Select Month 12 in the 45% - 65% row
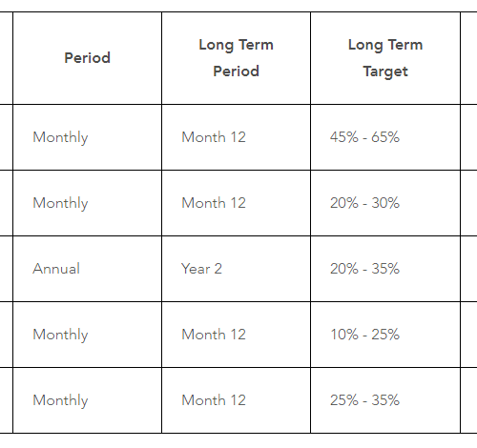The image size is (477, 448). click(x=236, y=137)
